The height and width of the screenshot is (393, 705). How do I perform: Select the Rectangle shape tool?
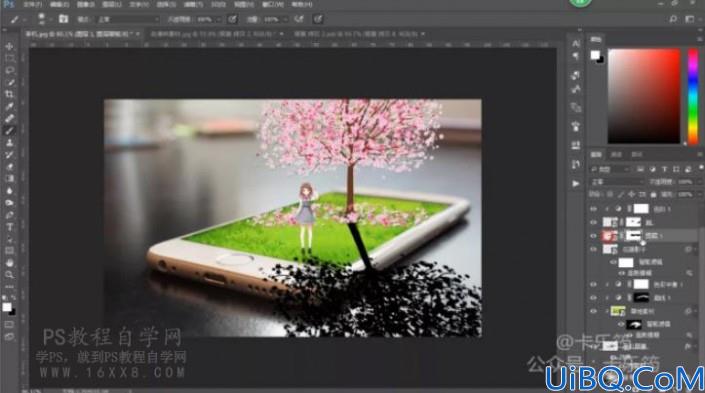point(9,251)
